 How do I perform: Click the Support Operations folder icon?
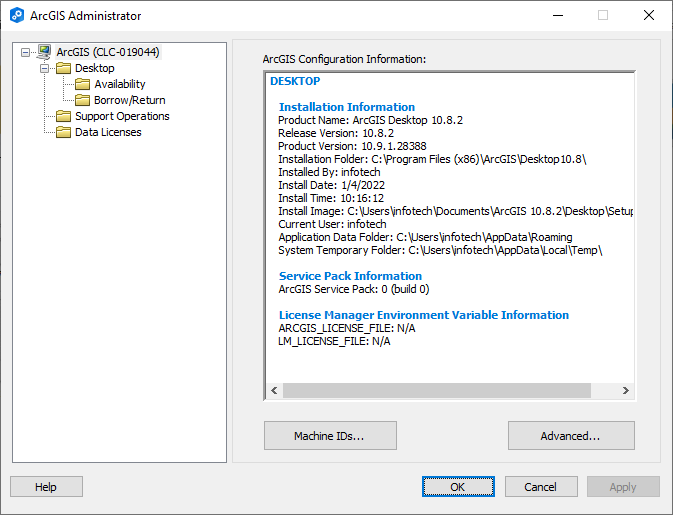pyautogui.click(x=64, y=116)
